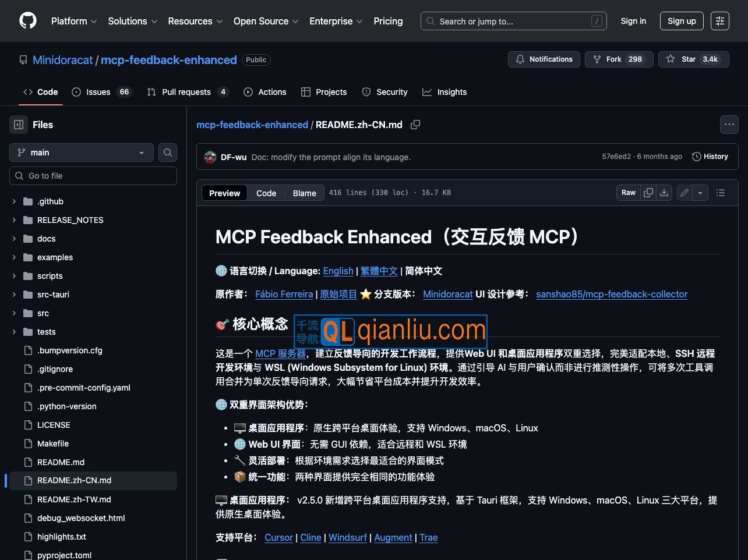
Task: Open the notifications bell icon
Action: pos(520,59)
